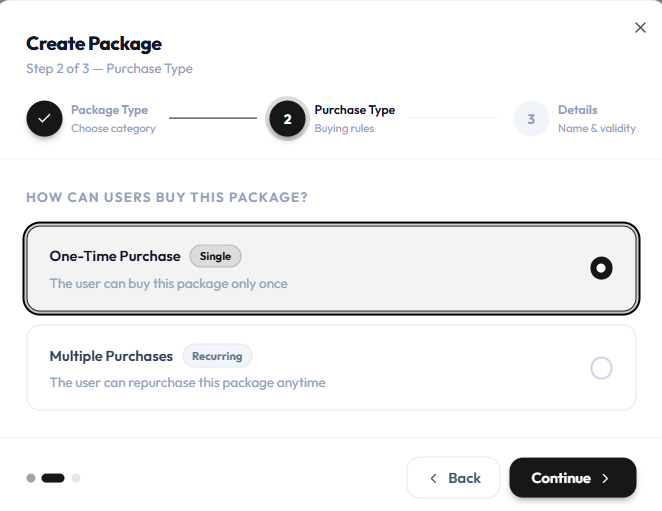The image size is (662, 511).
Task: Click the step 2 circle icon
Action: coord(288,119)
